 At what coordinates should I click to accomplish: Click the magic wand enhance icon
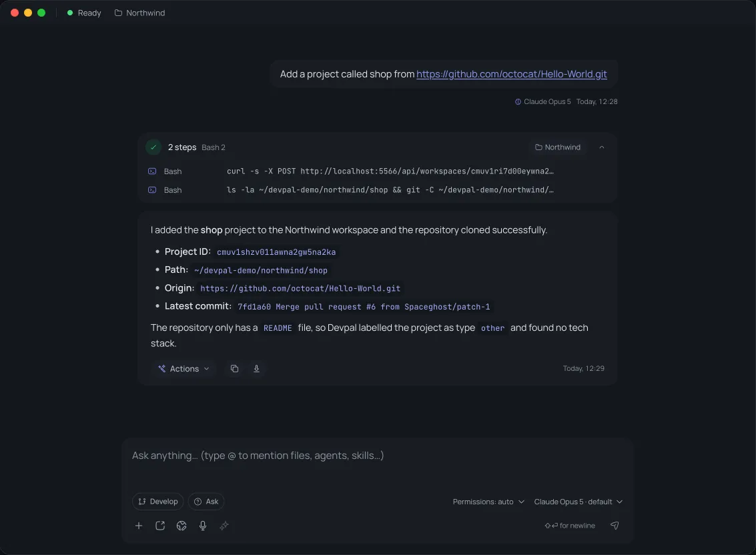[224, 526]
